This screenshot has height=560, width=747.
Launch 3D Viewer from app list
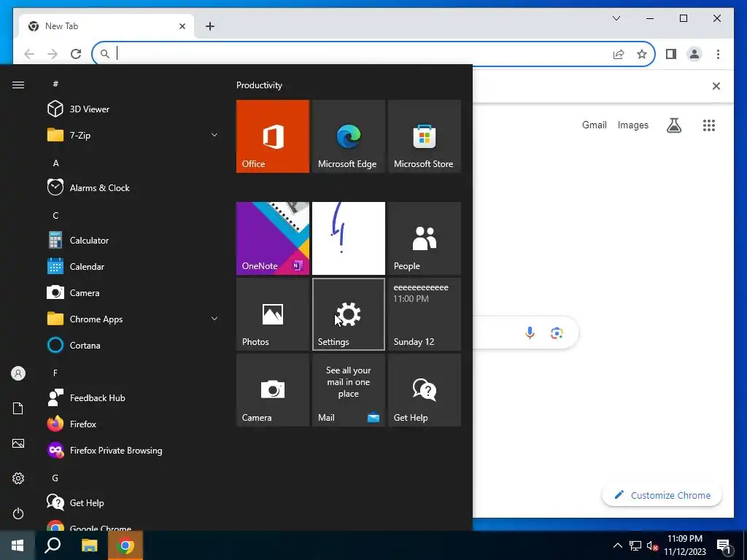coord(133,109)
